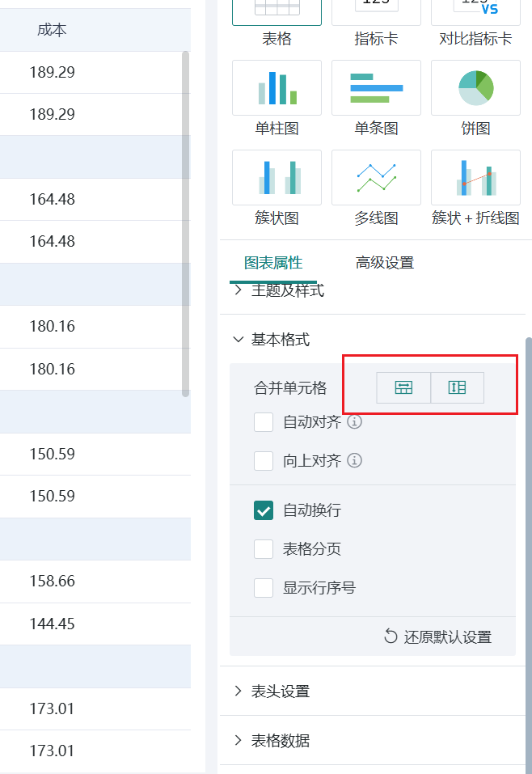Choose the 单条图 chart type
Image resolution: width=532 pixels, height=774 pixels.
point(376,87)
